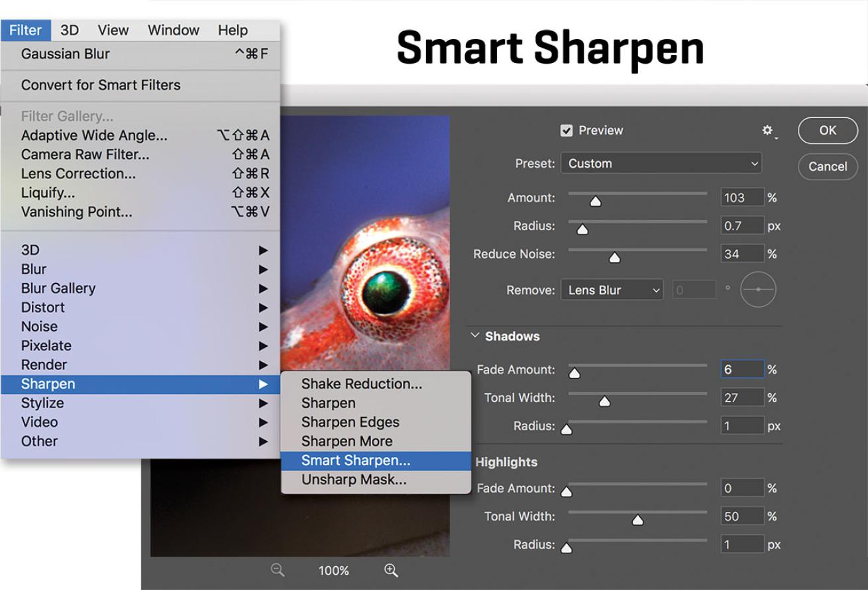Click the Amount value field

coord(742,198)
